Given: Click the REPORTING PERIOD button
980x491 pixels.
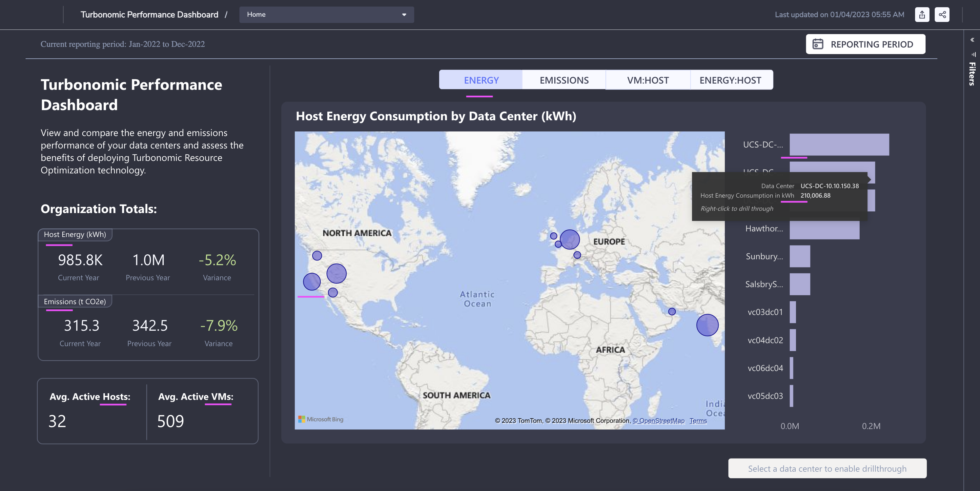Looking at the screenshot, I should click(865, 44).
